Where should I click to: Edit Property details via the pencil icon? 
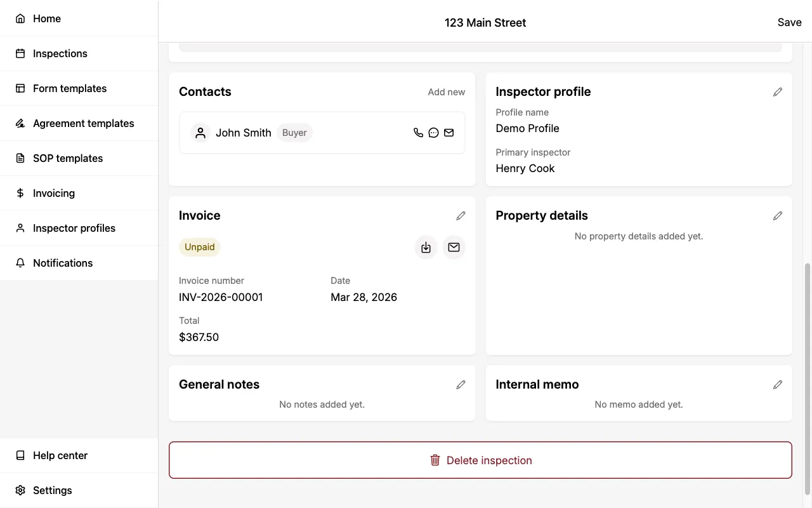(778, 216)
